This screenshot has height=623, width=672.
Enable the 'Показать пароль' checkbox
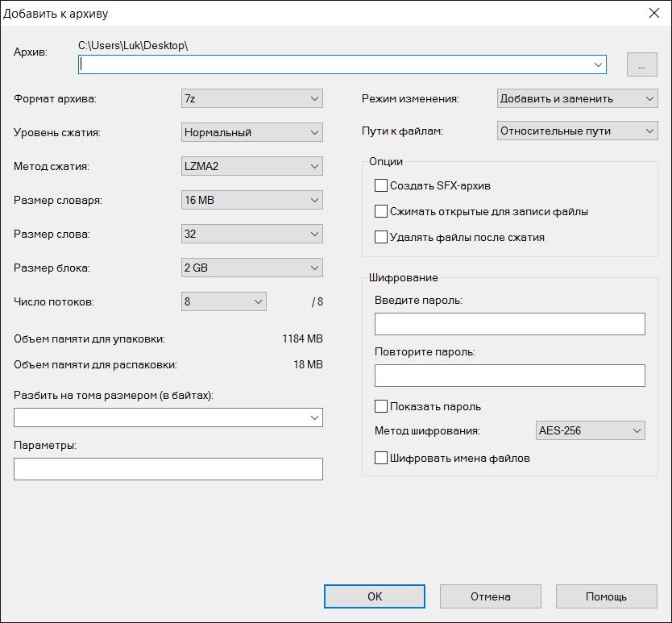click(x=381, y=406)
